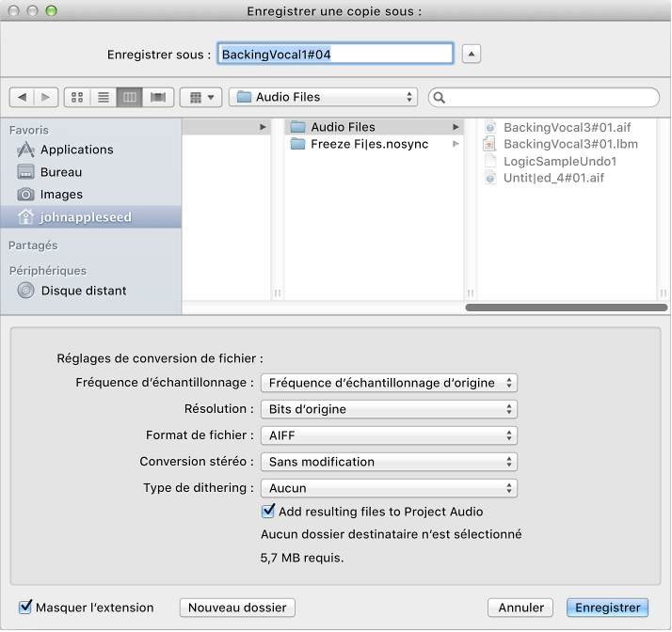Click BackingVocal3#01.aif file
This screenshot has height=632, width=672.
(x=567, y=127)
